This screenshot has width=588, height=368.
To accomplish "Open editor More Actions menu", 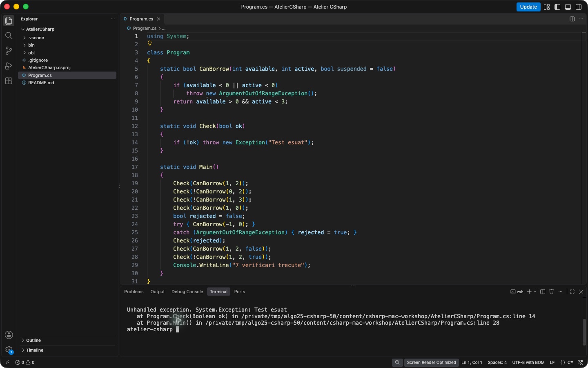I will [581, 19].
